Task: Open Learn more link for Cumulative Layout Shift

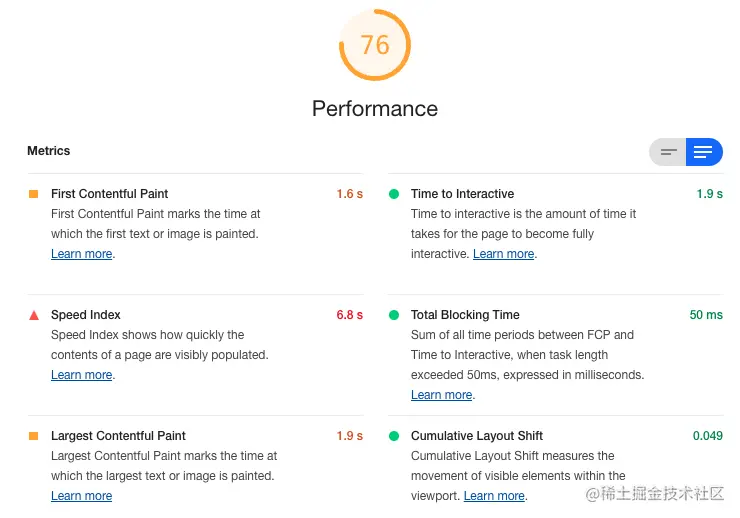Action: click(494, 496)
